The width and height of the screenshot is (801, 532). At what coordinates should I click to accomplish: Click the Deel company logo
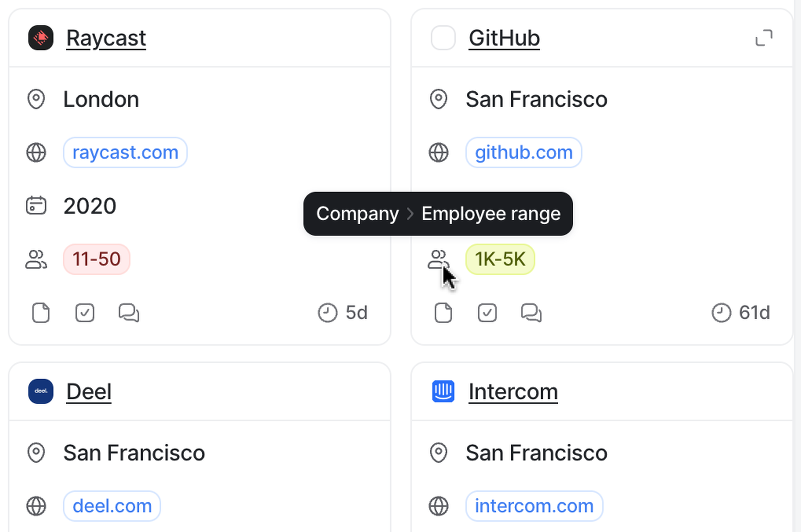click(41, 391)
